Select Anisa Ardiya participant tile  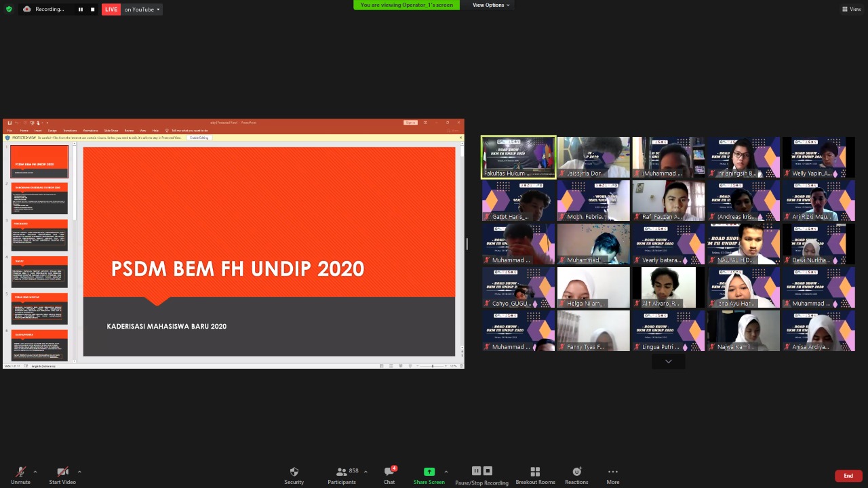[x=818, y=331]
